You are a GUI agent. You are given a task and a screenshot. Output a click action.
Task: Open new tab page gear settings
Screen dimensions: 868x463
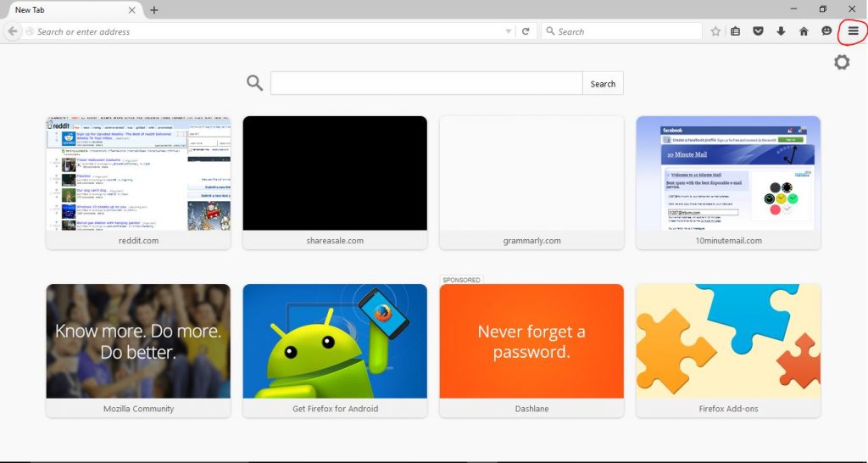point(842,62)
